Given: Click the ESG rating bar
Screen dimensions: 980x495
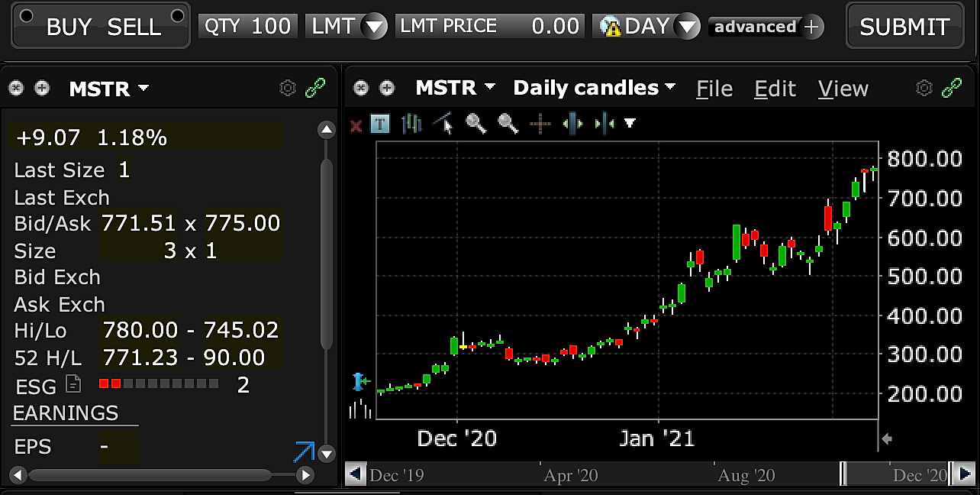Looking at the screenshot, I should pos(159,383).
